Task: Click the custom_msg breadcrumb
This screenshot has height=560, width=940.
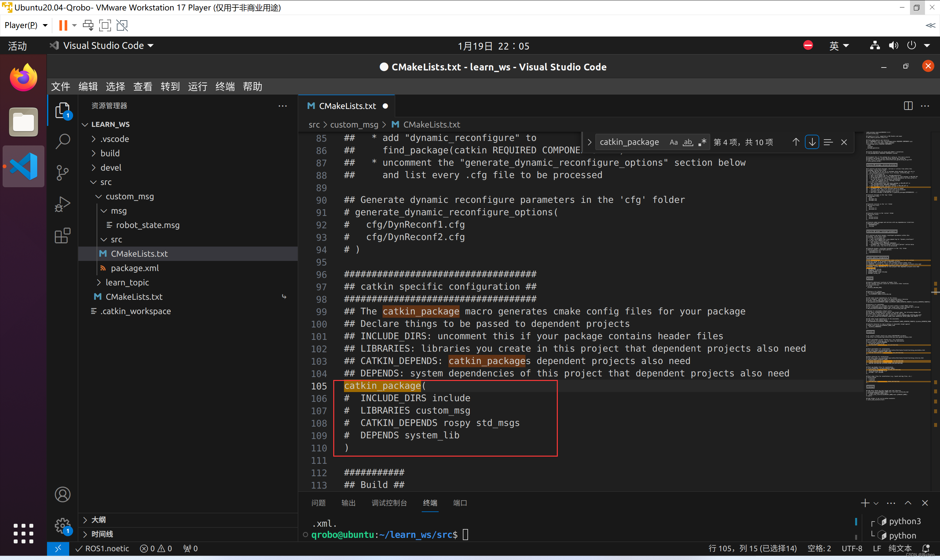Action: point(354,125)
